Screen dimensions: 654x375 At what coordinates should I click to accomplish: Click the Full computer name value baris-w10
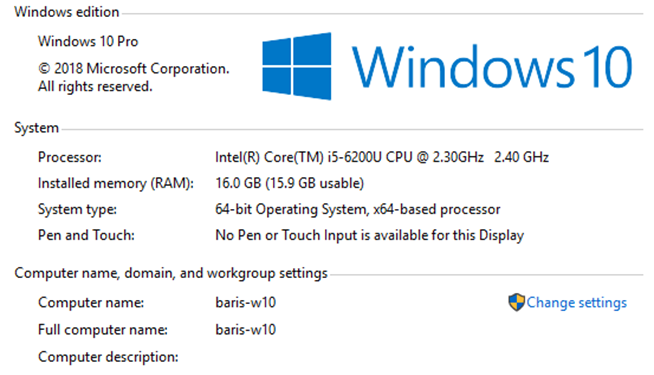point(246,330)
